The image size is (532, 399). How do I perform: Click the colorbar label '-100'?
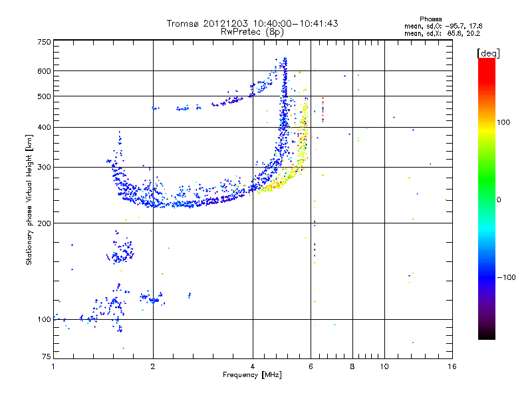coord(507,277)
